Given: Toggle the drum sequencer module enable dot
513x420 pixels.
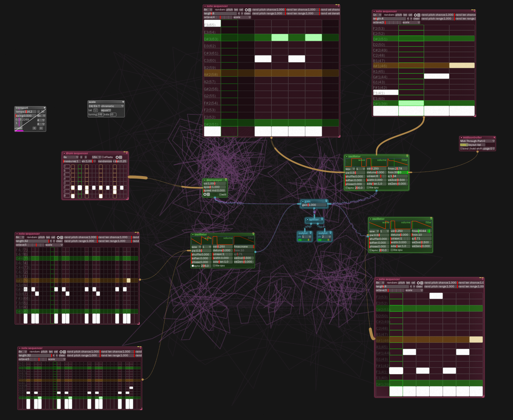Looking at the screenshot, I should [x=64, y=153].
